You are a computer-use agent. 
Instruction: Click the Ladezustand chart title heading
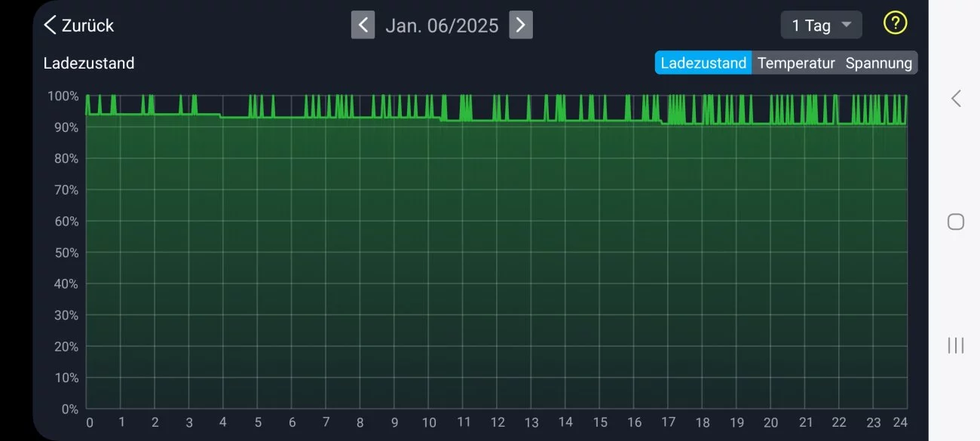click(x=89, y=63)
